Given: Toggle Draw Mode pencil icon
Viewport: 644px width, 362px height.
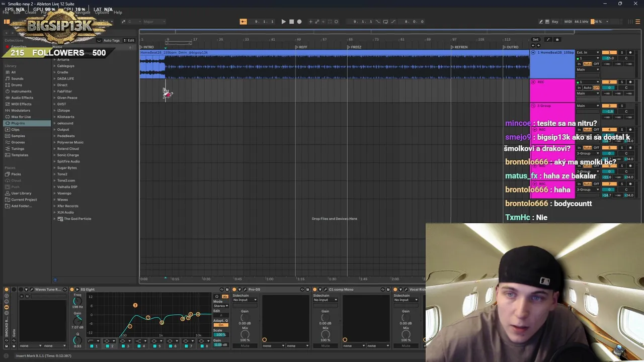Looking at the screenshot, I should point(541,22).
